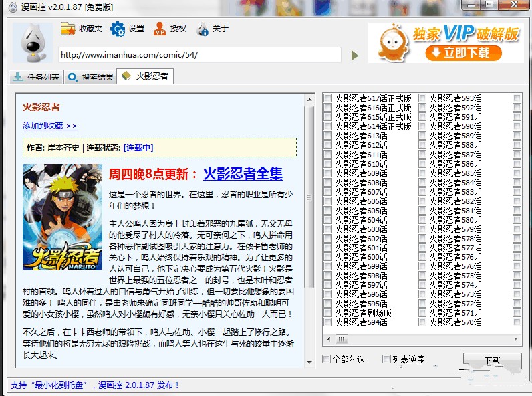Click the green go arrow beside URL
532x396 pixels.
(x=355, y=55)
